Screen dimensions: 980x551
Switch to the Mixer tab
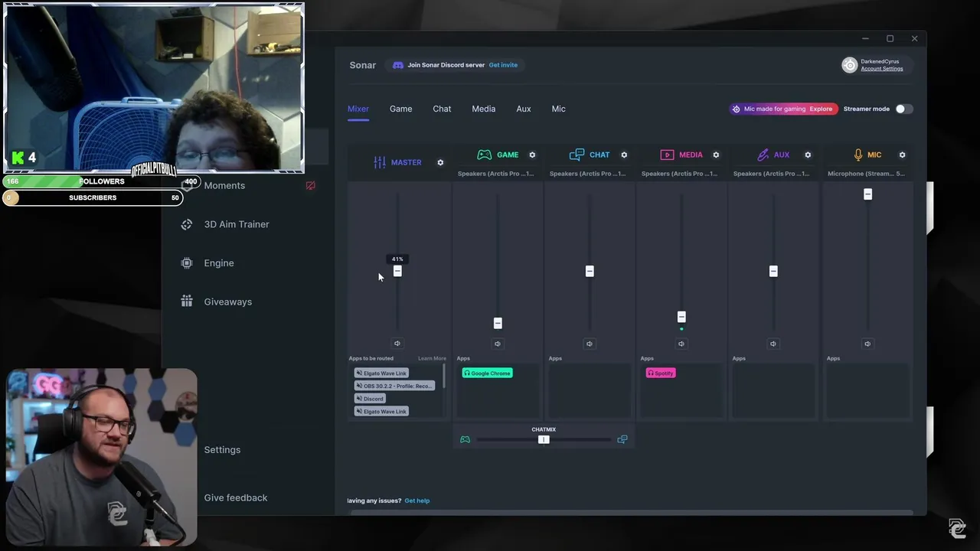pyautogui.click(x=358, y=109)
